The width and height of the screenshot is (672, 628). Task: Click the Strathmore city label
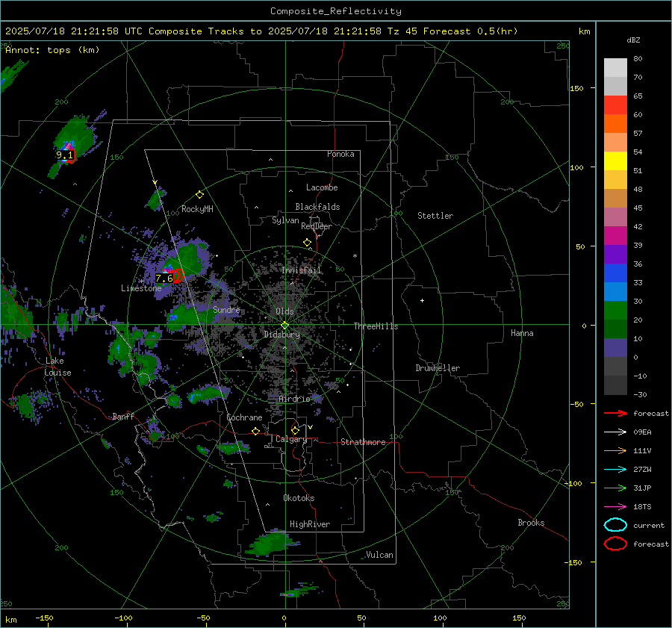(x=363, y=442)
